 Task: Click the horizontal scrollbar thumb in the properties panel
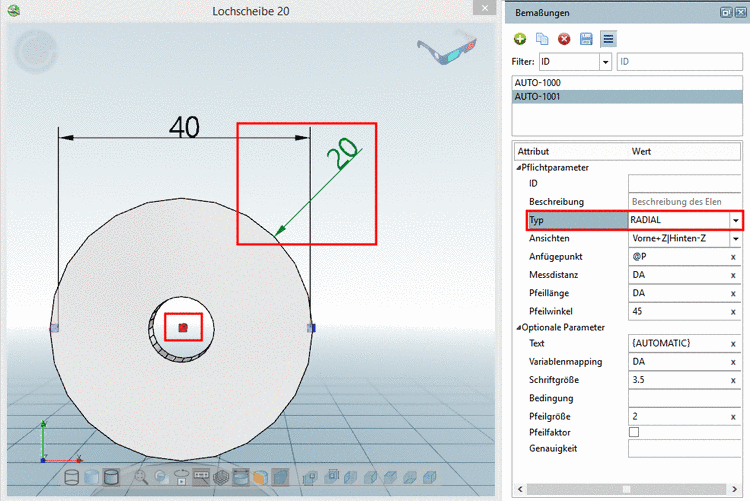626,489
